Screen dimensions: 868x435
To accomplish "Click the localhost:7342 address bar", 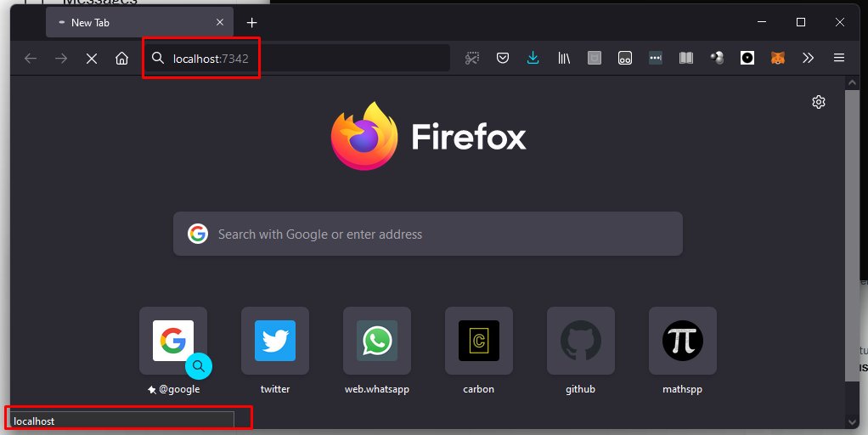I will coord(298,58).
